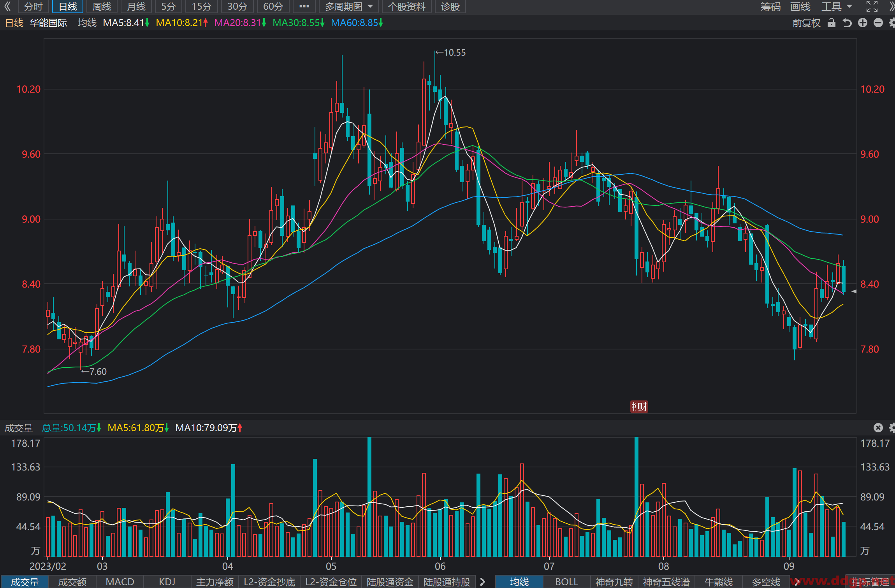Switch sub-indicator to 成交额
The image size is (895, 588).
pos(72,582)
